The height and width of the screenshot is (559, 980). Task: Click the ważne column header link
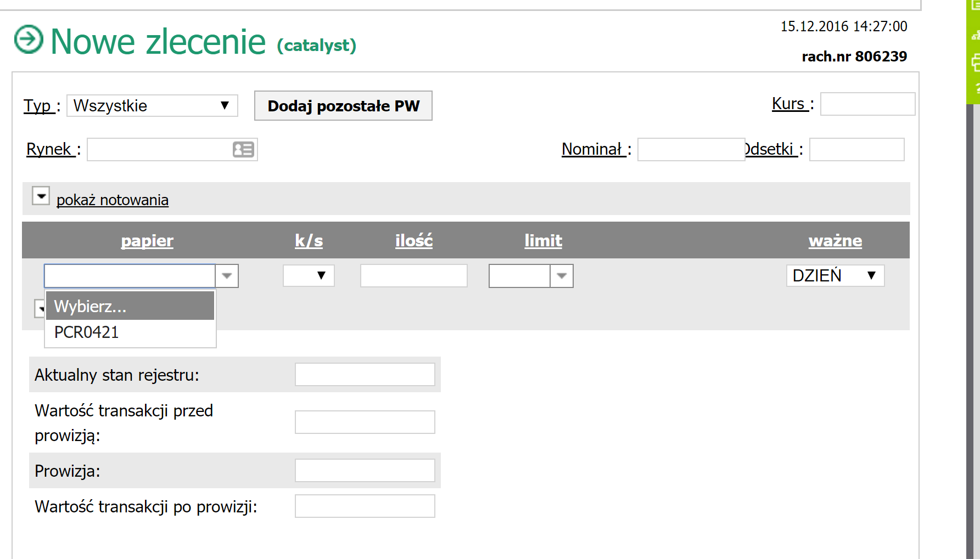(x=835, y=241)
